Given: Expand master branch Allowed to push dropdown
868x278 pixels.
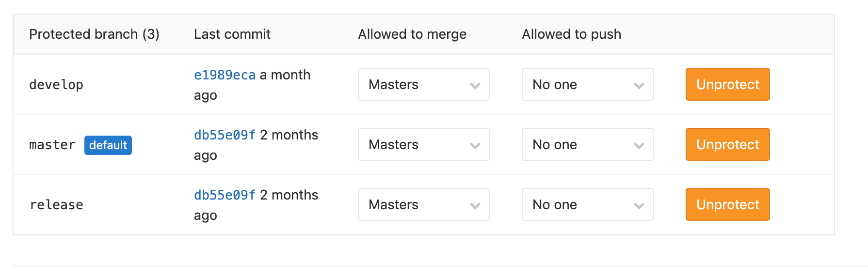Looking at the screenshot, I should (587, 144).
